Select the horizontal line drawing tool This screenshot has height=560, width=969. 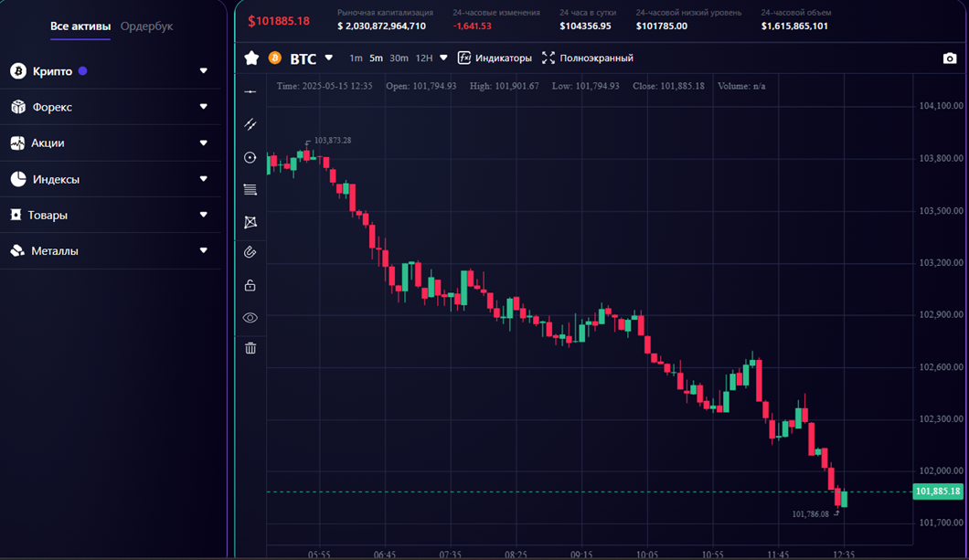click(x=250, y=92)
